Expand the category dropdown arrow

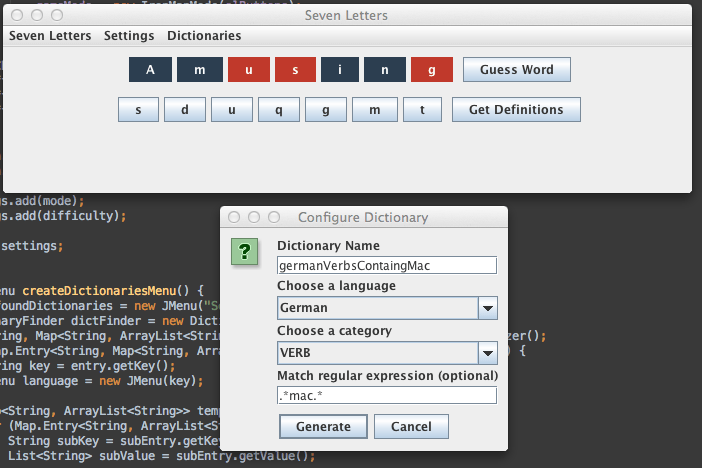pos(487,352)
